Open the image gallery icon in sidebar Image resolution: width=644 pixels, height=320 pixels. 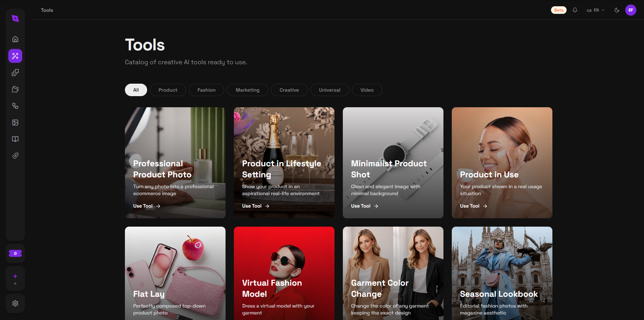pos(15,123)
